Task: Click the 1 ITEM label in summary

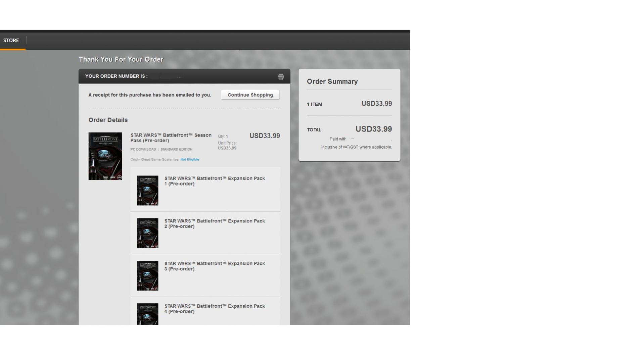Action: 315,104
